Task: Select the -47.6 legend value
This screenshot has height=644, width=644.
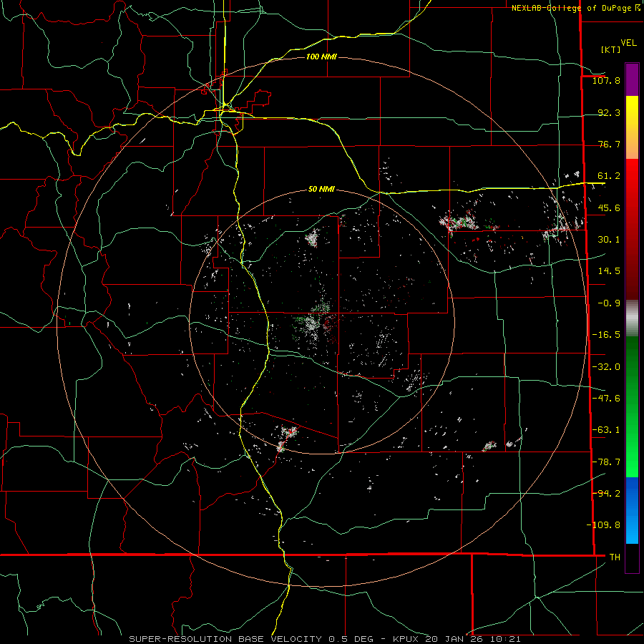Action: pyautogui.click(x=606, y=399)
